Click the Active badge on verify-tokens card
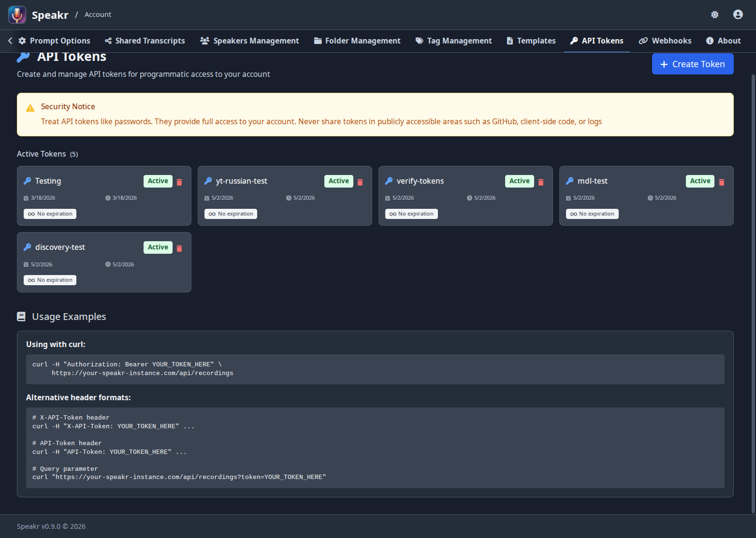 point(520,181)
